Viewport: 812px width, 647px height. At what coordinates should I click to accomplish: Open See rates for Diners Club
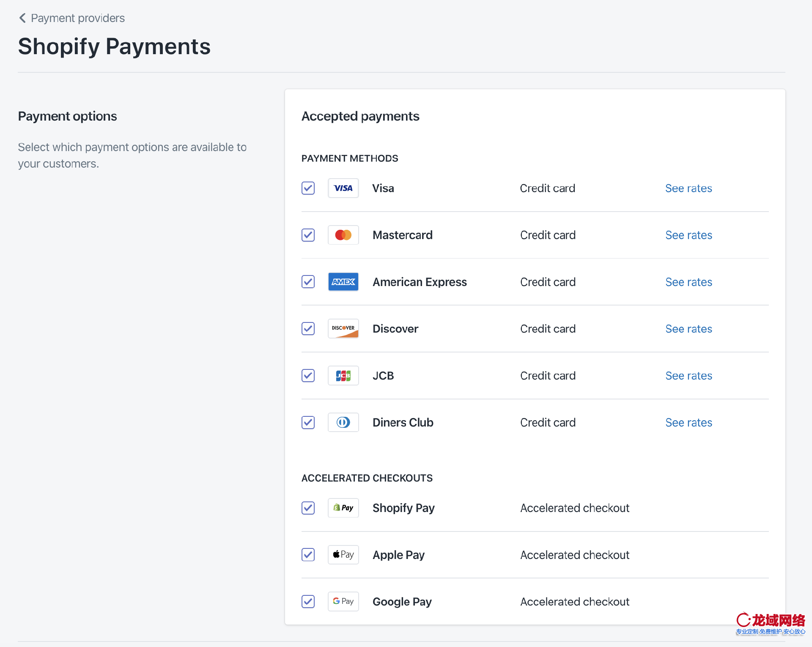click(x=689, y=422)
